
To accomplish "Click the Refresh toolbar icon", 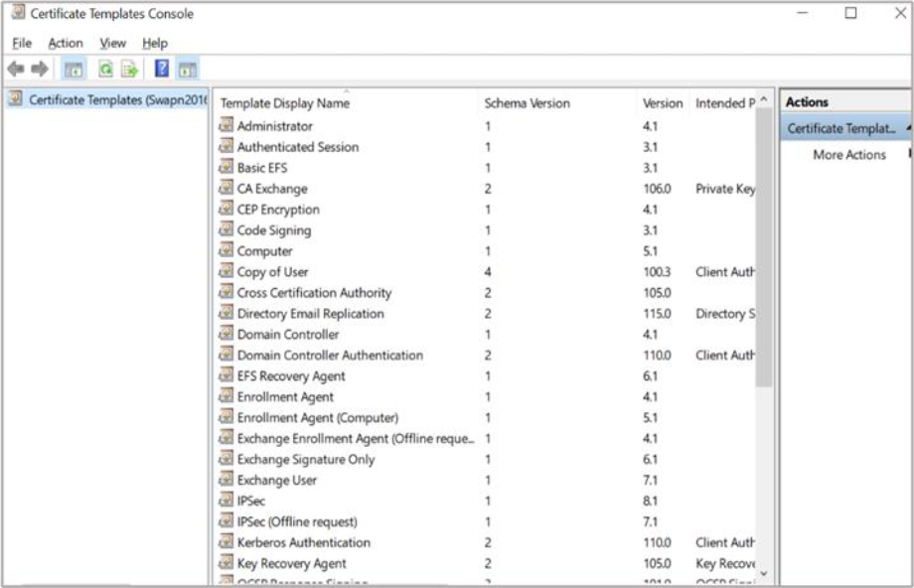I will [105, 70].
